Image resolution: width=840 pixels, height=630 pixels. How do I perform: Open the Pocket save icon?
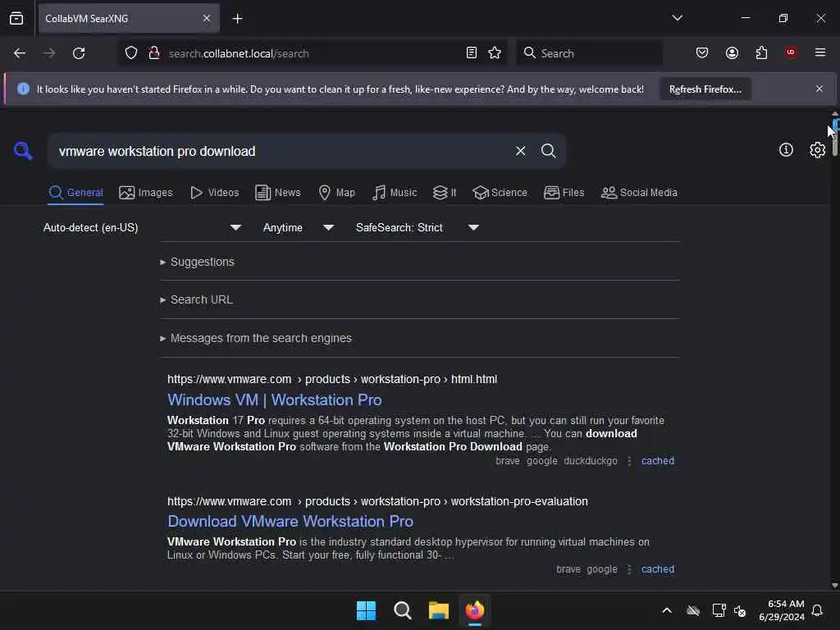coord(702,53)
